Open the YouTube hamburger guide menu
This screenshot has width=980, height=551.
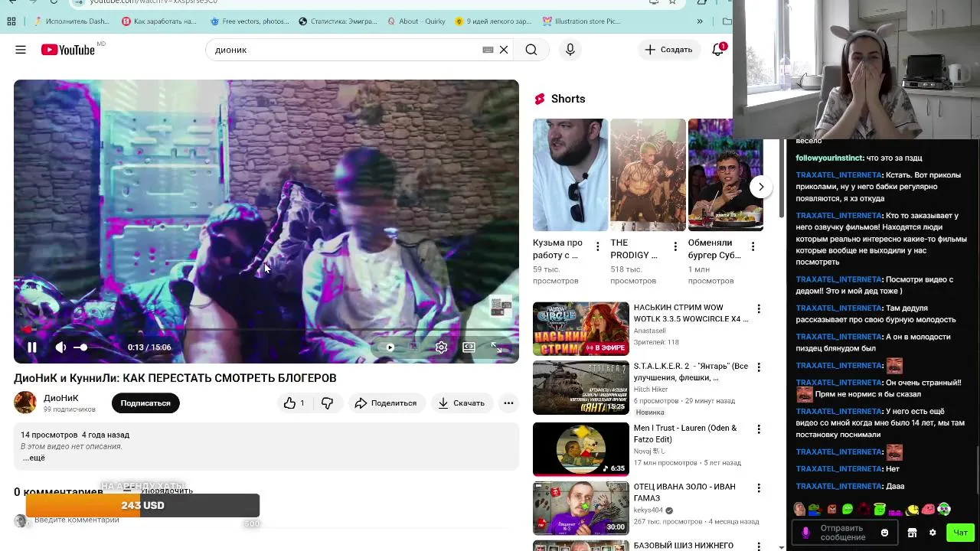click(x=21, y=50)
